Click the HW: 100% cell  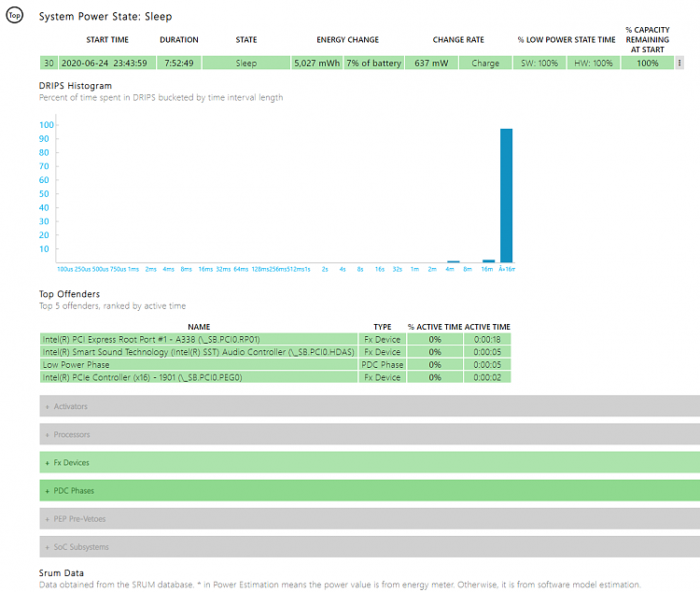pyautogui.click(x=594, y=63)
